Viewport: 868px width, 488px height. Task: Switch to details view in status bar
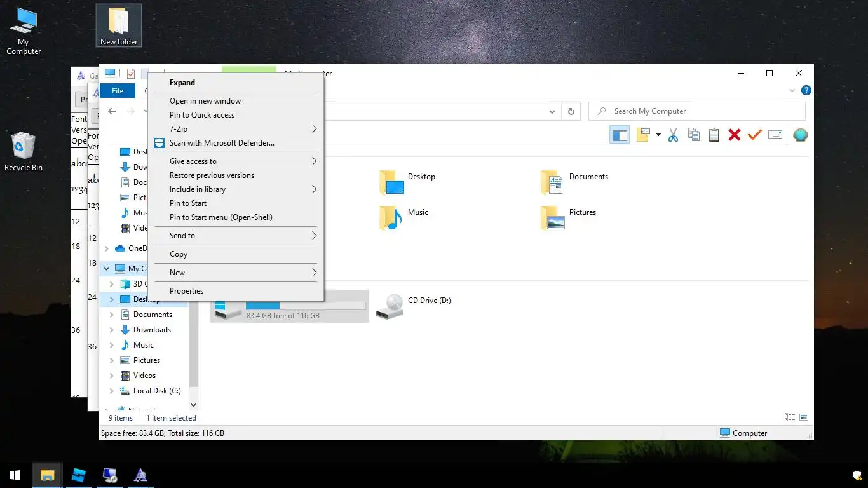tap(790, 417)
